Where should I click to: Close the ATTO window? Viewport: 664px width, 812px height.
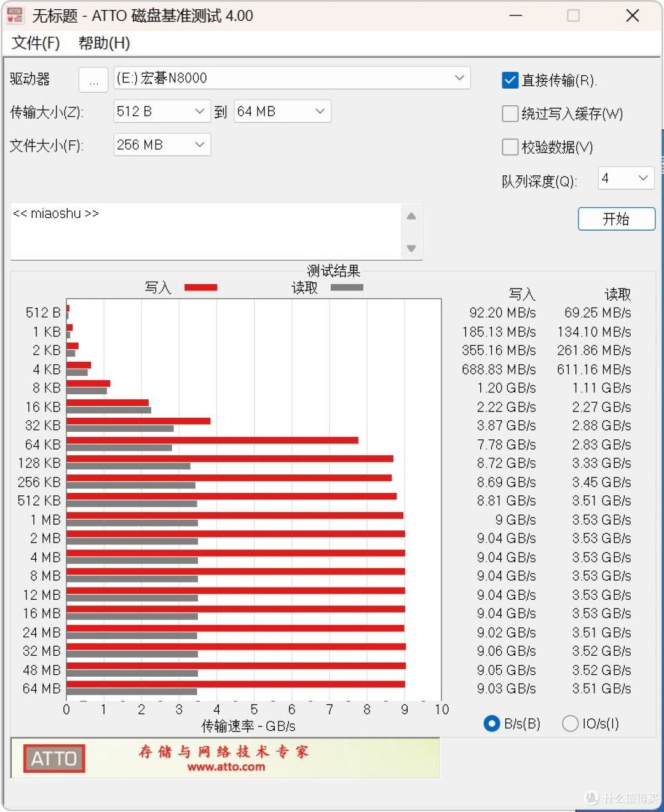(x=633, y=15)
